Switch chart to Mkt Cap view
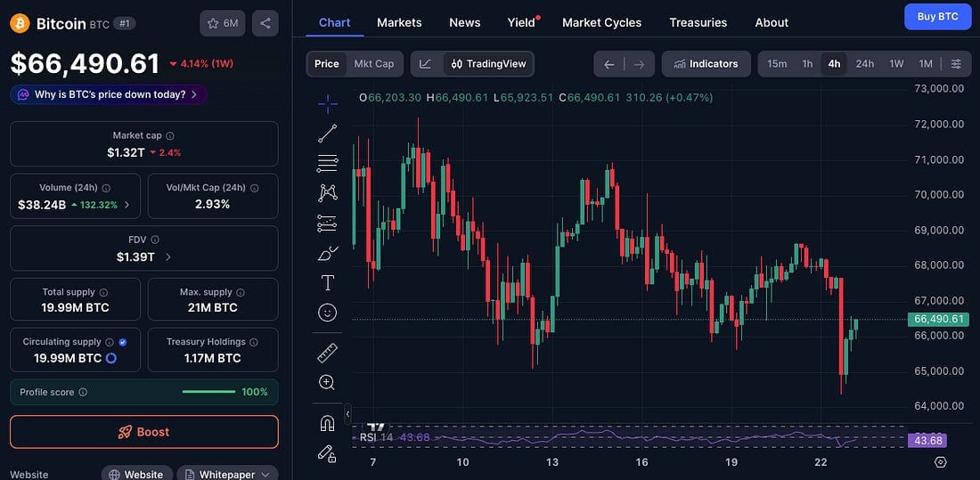The image size is (980, 480). 374,64
